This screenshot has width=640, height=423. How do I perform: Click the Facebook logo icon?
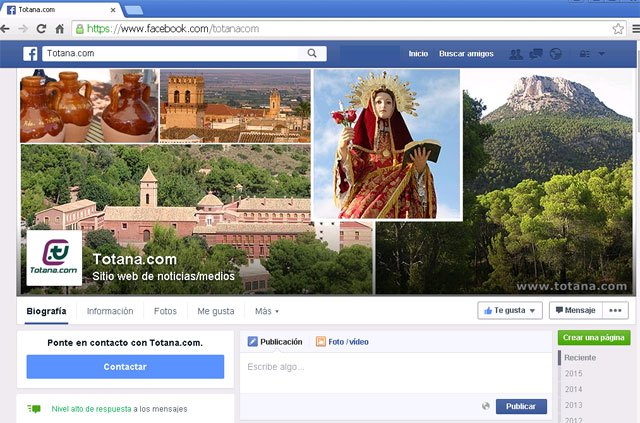30,53
